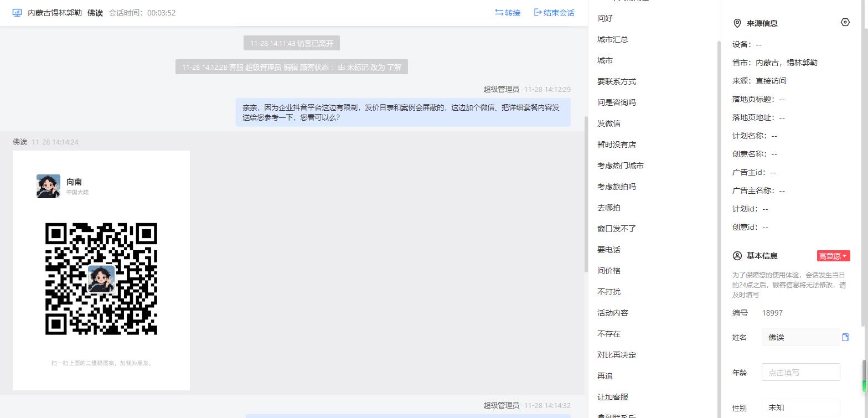The width and height of the screenshot is (868, 418).
Task: Click the settings hexagon icon next to 来源信息
Action: click(x=845, y=22)
